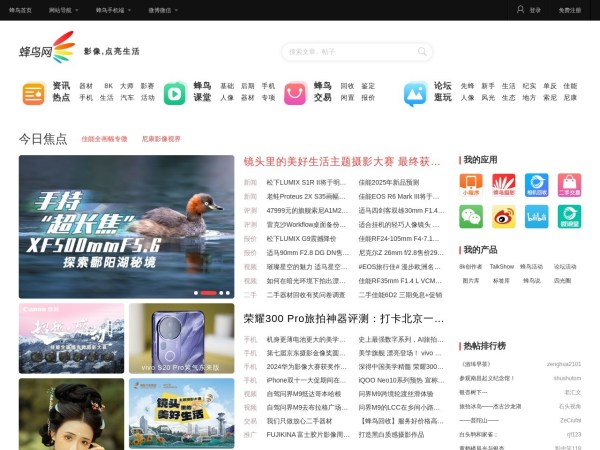The image size is (600, 450).
Task: Open the XF500mmF5.6 banner image
Action: [x=126, y=226]
